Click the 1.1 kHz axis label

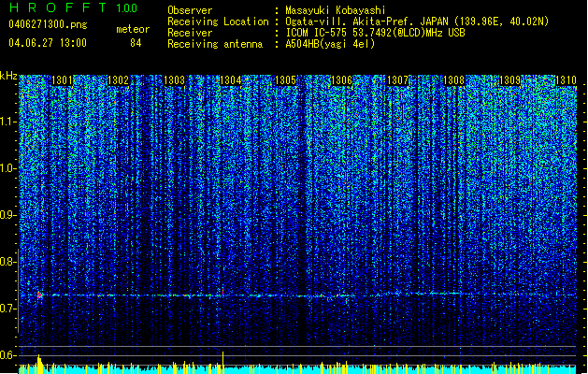(8, 122)
